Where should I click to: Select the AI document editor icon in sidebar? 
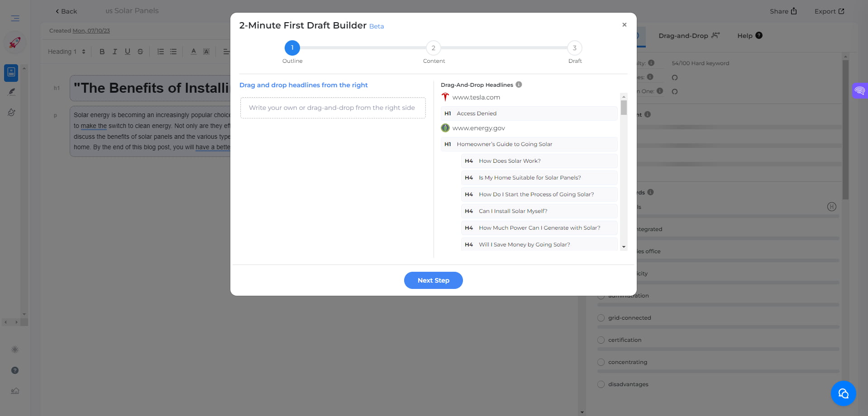[10, 72]
